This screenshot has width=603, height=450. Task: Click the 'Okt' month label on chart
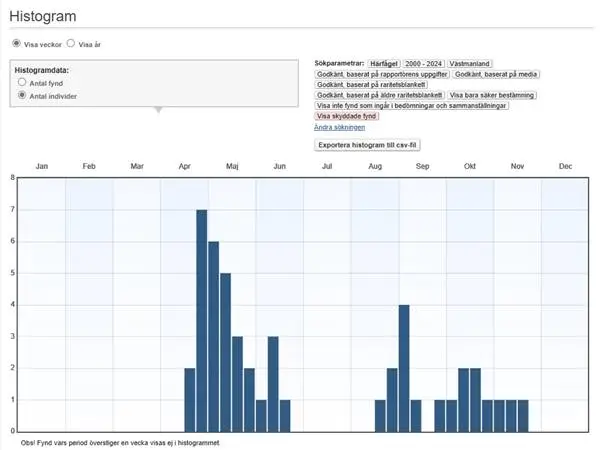coord(470,166)
